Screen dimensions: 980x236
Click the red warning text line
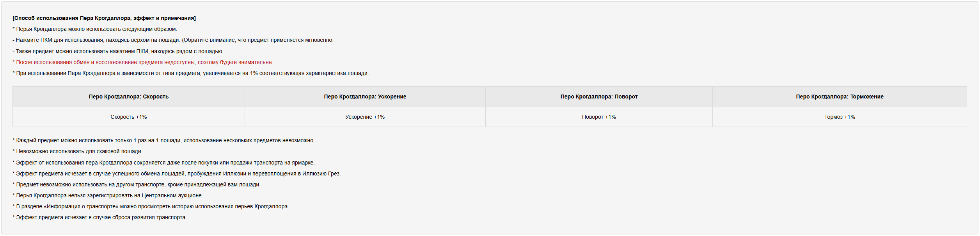[x=143, y=62]
